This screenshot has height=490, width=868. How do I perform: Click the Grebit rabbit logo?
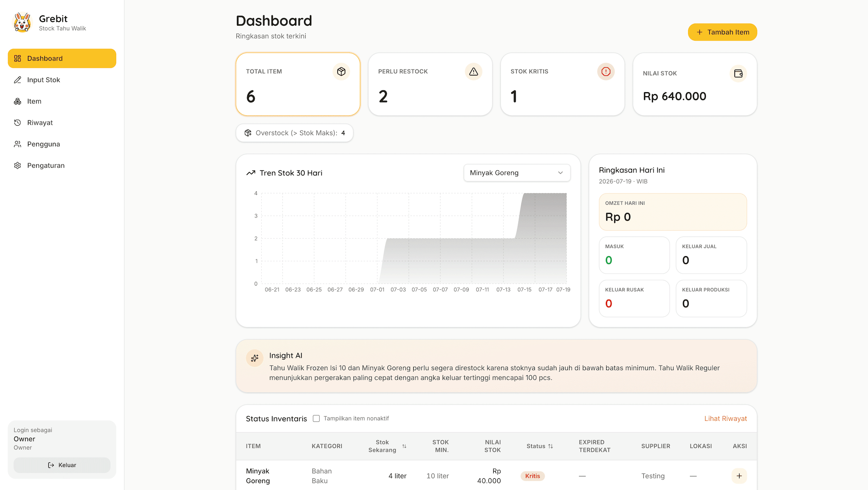pyautogui.click(x=22, y=23)
